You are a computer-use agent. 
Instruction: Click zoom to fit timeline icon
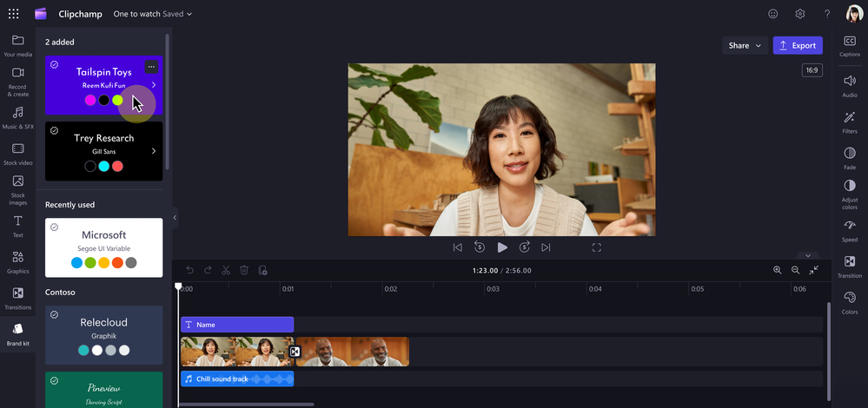(x=814, y=270)
